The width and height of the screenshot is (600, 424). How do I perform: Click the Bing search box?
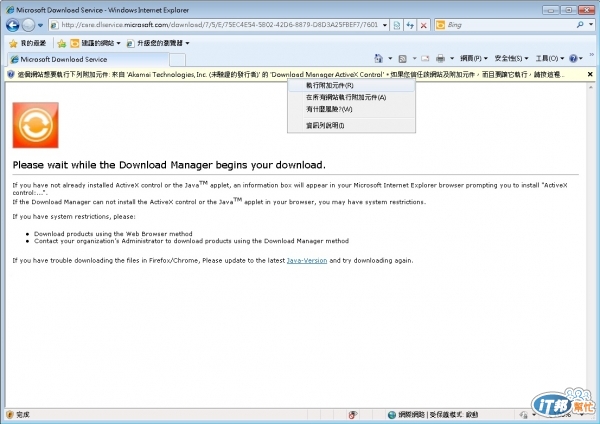click(x=509, y=25)
